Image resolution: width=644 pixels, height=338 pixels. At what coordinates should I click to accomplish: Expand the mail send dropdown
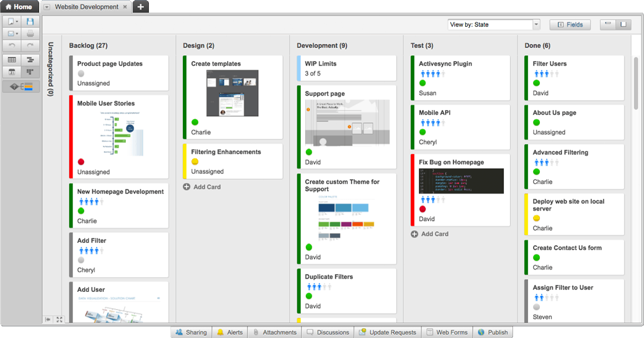point(17,33)
